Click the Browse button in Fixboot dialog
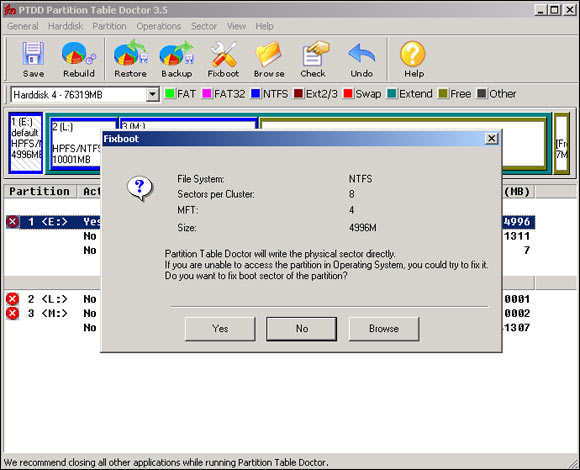580x470 pixels. [x=384, y=328]
